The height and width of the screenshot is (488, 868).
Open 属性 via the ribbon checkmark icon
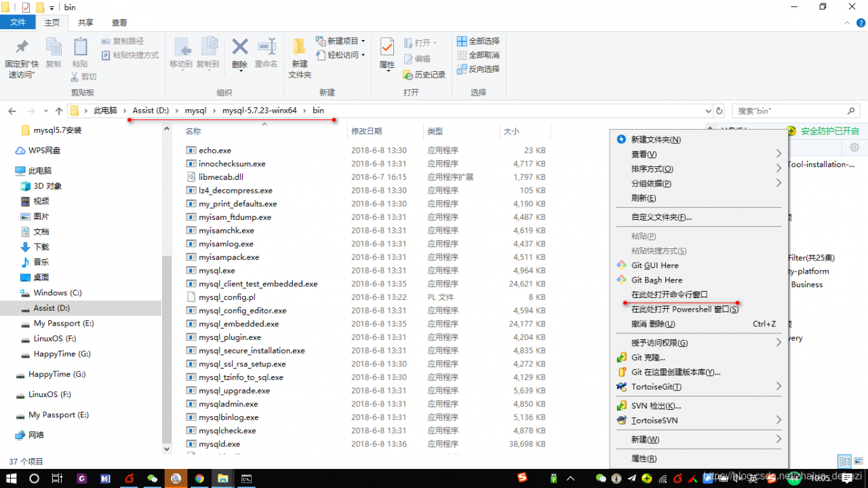point(387,47)
